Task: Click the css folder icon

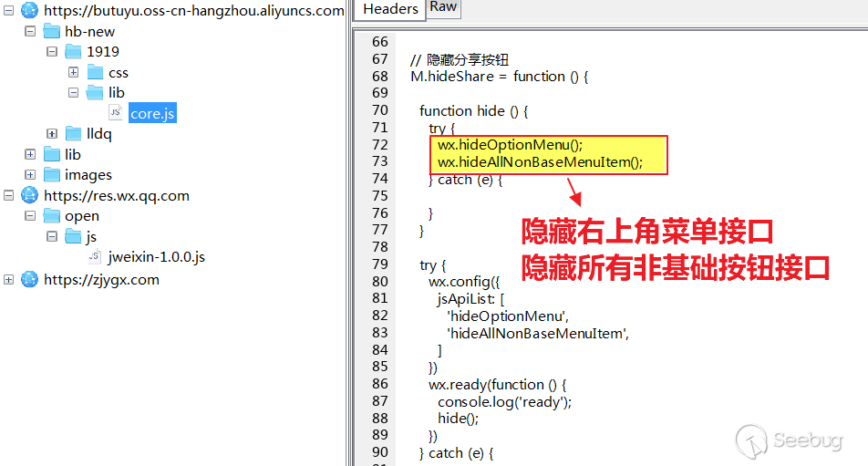Action: (x=95, y=72)
